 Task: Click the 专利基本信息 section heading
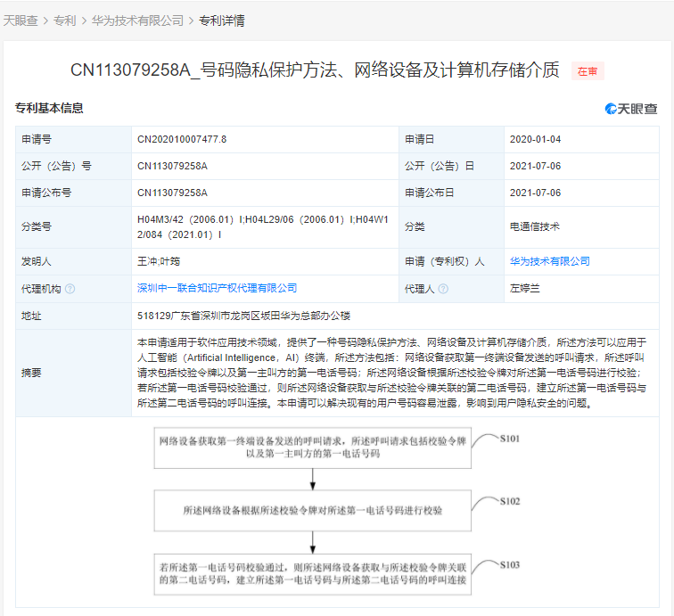(x=49, y=109)
